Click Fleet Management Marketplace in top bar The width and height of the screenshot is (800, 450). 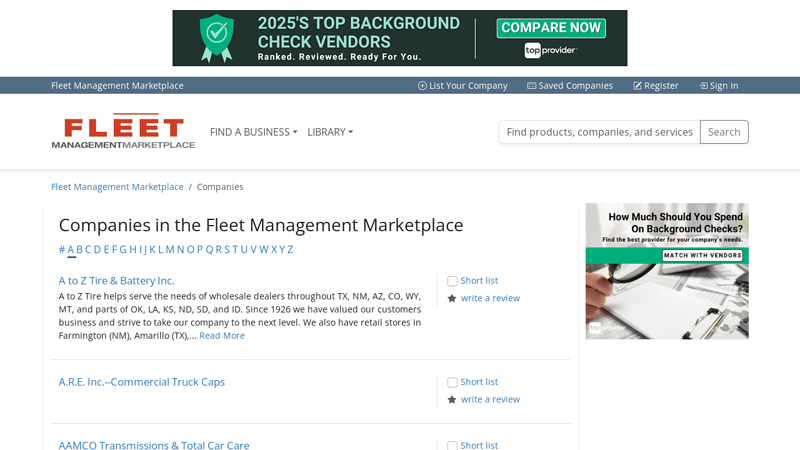[x=117, y=86]
